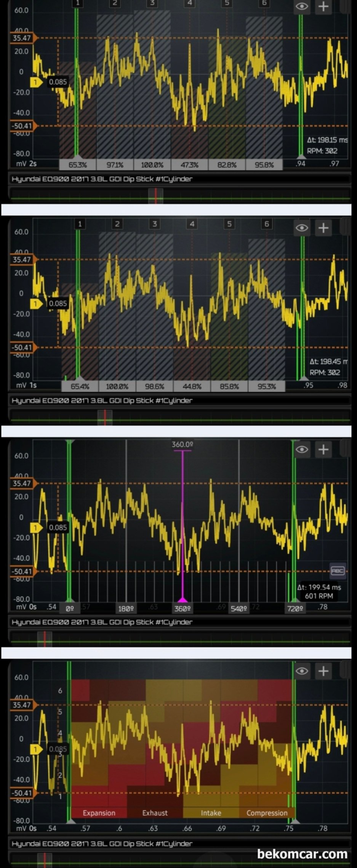This screenshot has width=357, height=868.
Task: Click top chart title Hyundai EQ900 Dip Stick
Action: 102,179
